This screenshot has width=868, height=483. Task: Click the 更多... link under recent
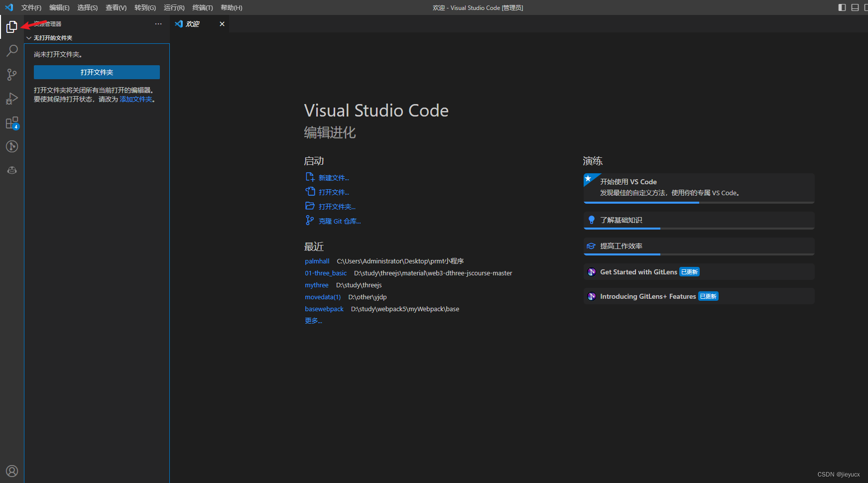pos(314,321)
